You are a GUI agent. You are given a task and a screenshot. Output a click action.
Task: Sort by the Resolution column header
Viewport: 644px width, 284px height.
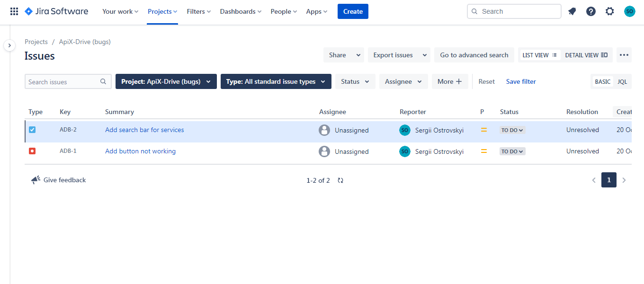click(x=582, y=112)
